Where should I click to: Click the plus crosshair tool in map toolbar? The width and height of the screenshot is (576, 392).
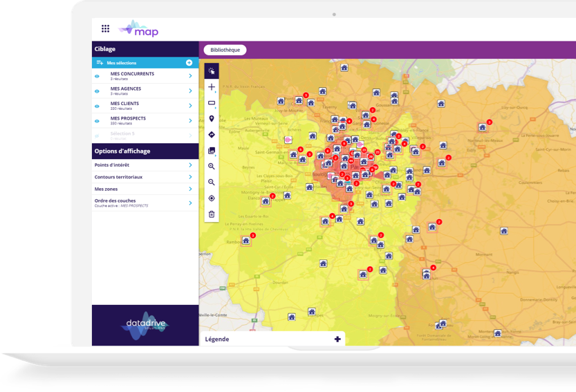pyautogui.click(x=212, y=87)
